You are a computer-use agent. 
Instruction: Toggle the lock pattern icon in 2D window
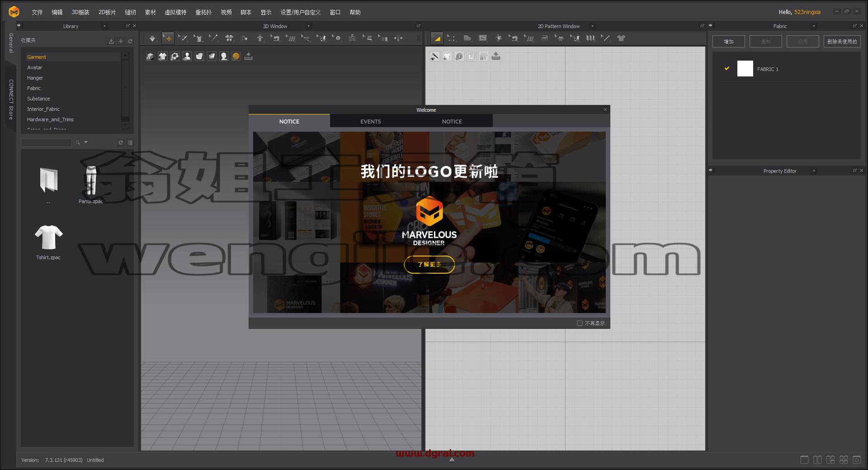484,56
